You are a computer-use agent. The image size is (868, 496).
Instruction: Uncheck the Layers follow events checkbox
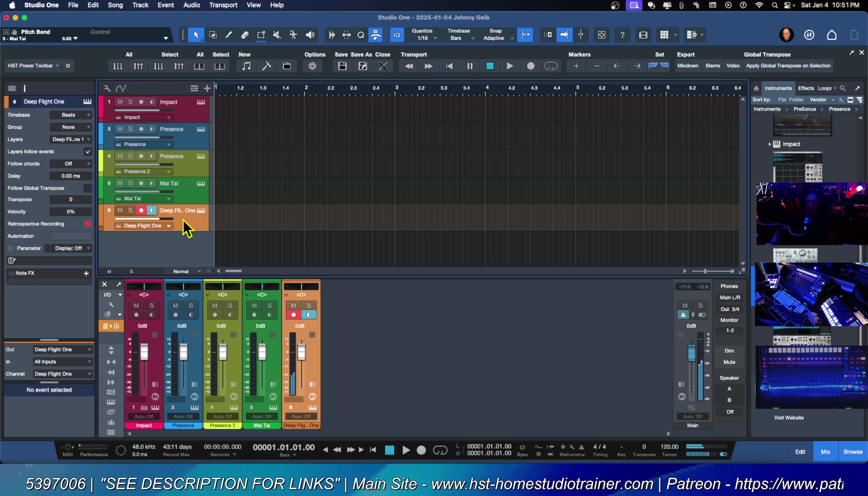point(88,151)
